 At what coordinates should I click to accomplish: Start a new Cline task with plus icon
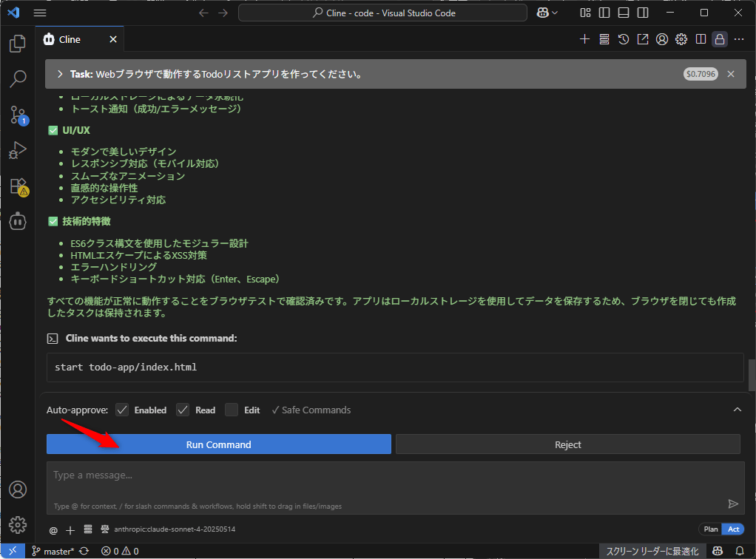584,39
